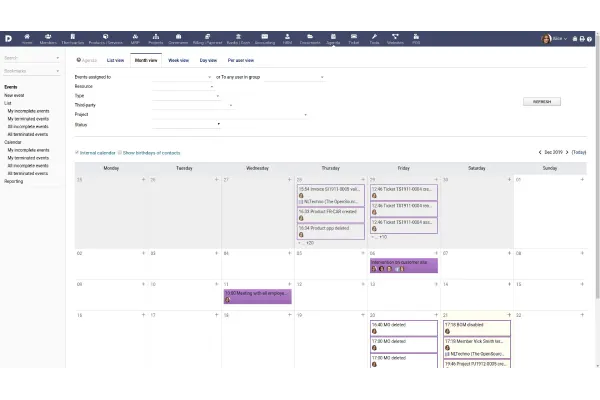Click the New event link in sidebar
Screen dimensions: 600x400
click(x=16, y=94)
